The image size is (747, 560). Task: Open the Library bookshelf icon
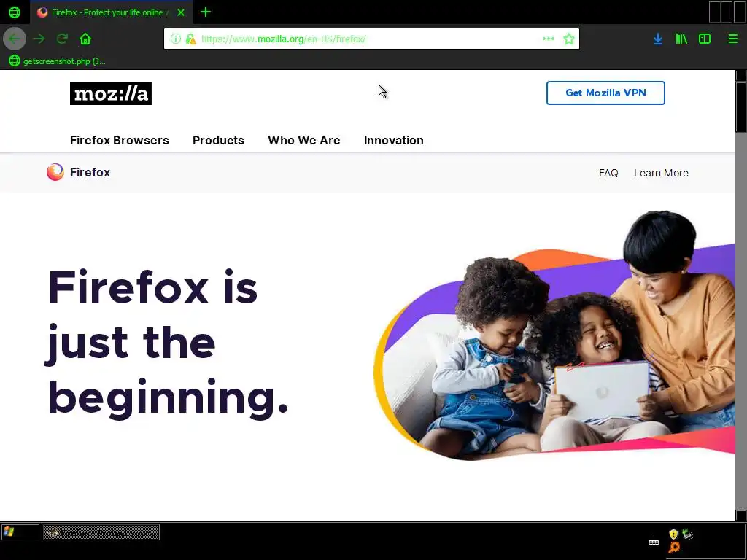[x=681, y=39]
